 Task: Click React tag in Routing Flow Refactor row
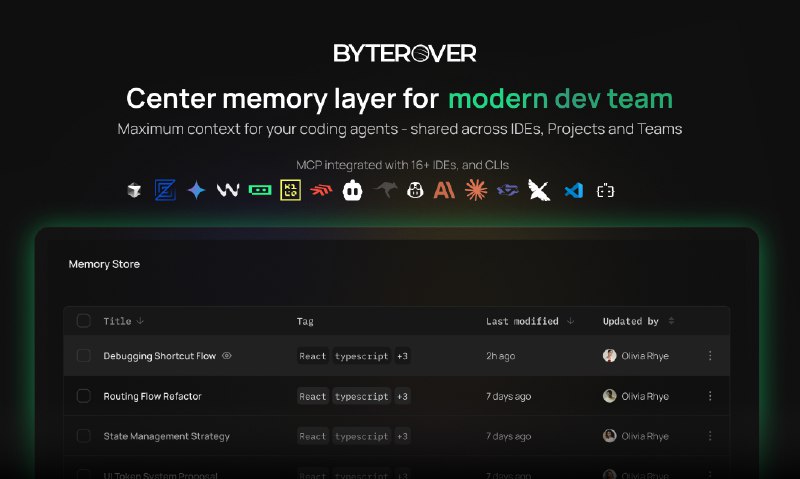point(313,396)
